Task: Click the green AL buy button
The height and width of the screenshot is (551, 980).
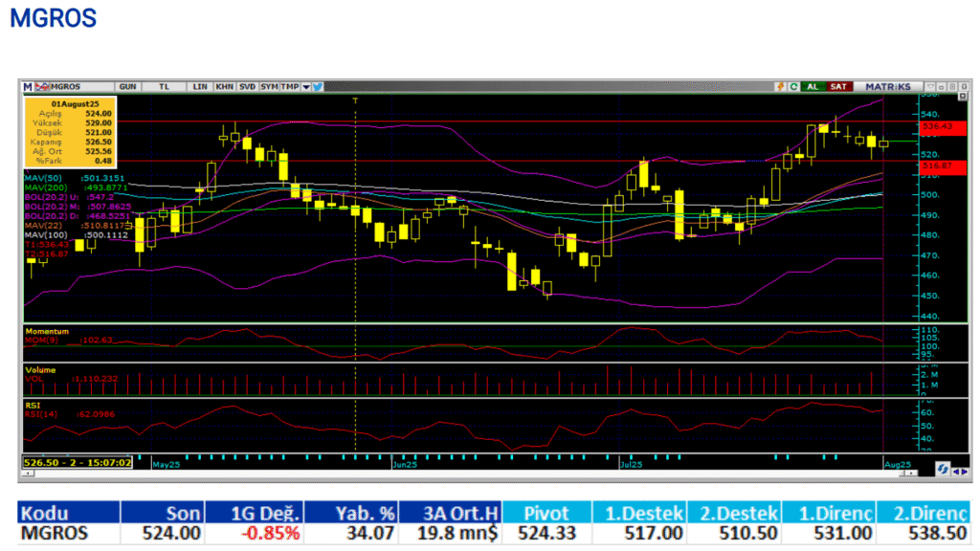Action: tap(813, 86)
